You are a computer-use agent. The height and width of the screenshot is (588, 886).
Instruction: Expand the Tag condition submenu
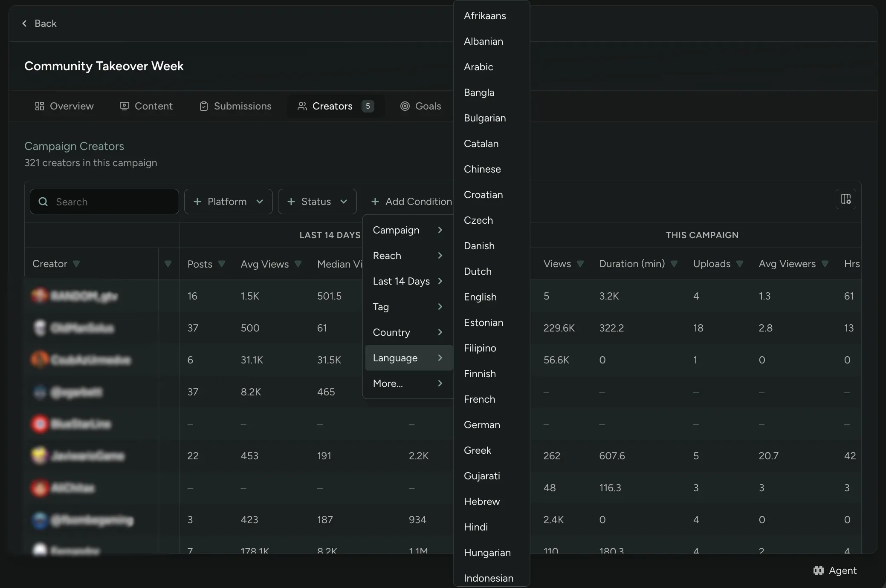[408, 307]
